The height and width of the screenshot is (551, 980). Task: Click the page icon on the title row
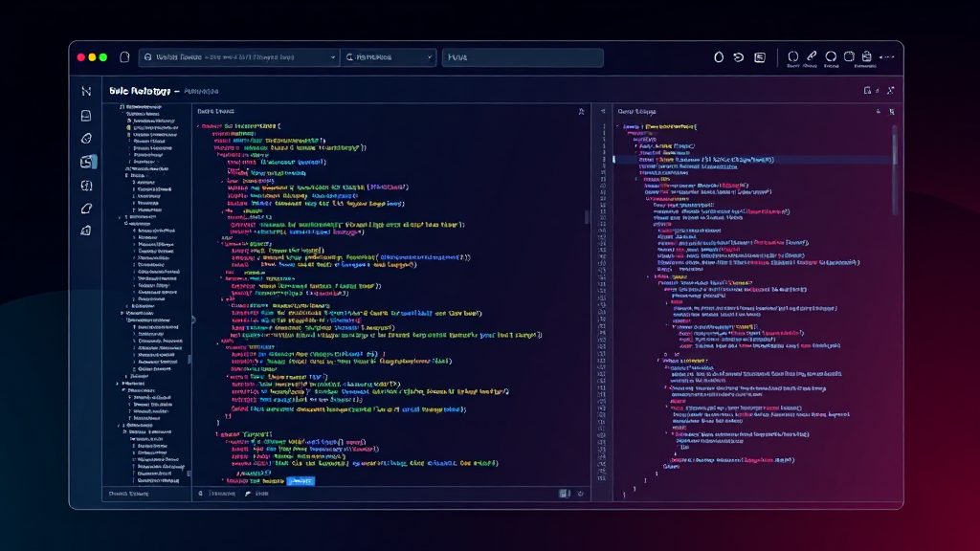click(x=867, y=91)
